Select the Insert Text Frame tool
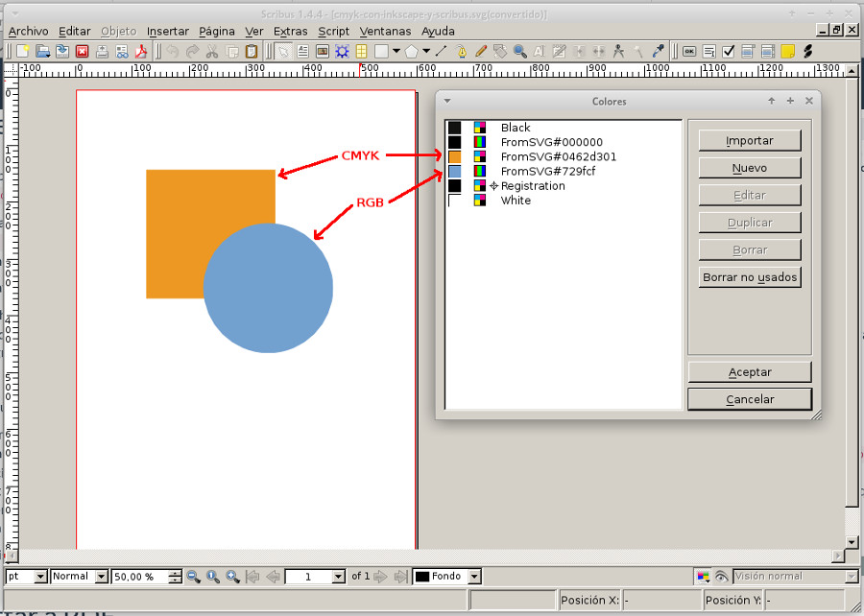Image resolution: width=864 pixels, height=616 pixels. (x=302, y=51)
